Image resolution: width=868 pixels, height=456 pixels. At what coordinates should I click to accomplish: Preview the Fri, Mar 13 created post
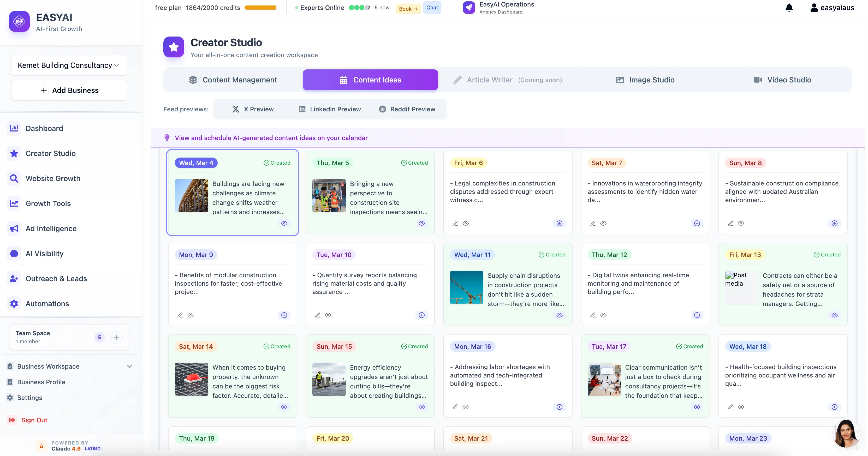tap(834, 315)
